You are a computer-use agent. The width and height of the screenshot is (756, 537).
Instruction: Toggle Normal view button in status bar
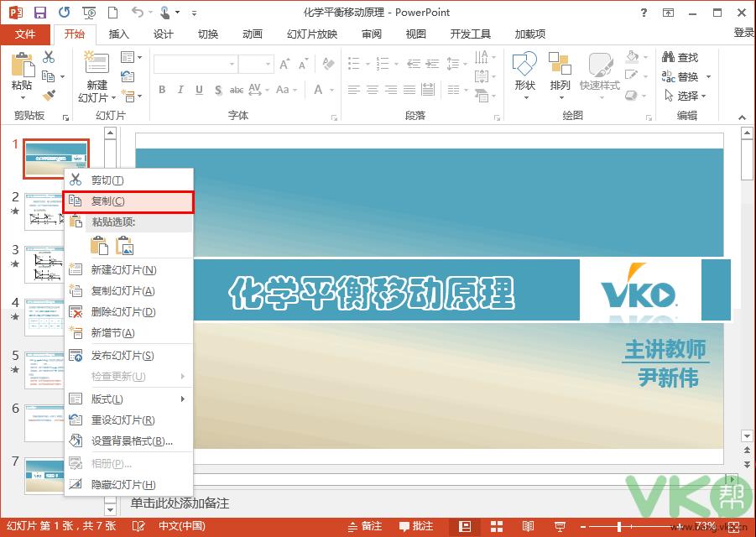(465, 526)
